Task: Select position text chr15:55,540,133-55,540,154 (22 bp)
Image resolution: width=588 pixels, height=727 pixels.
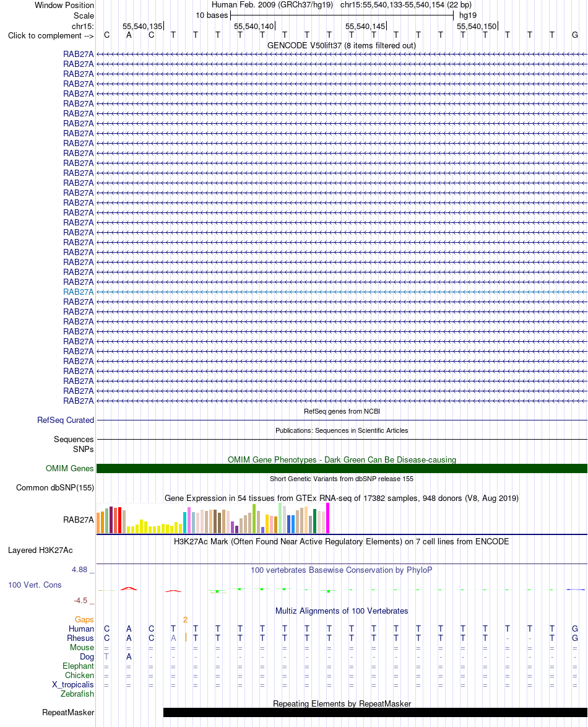Action: tap(406, 4)
